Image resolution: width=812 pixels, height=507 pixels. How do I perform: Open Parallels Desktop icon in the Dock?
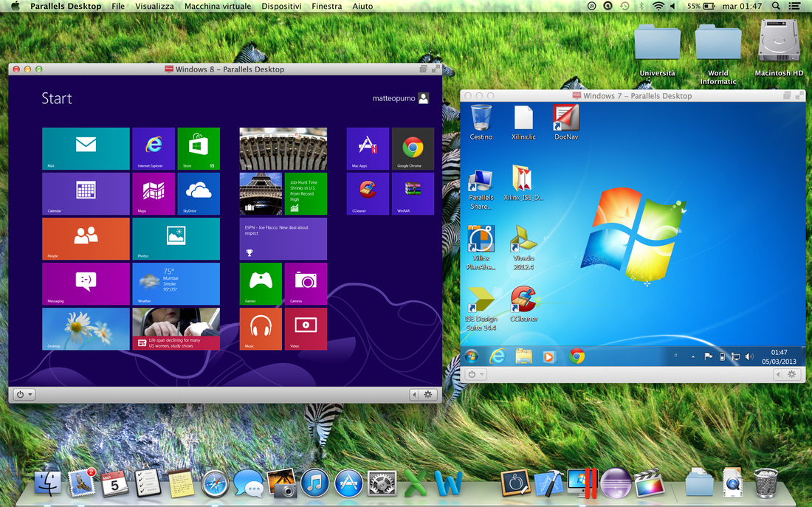click(582, 483)
